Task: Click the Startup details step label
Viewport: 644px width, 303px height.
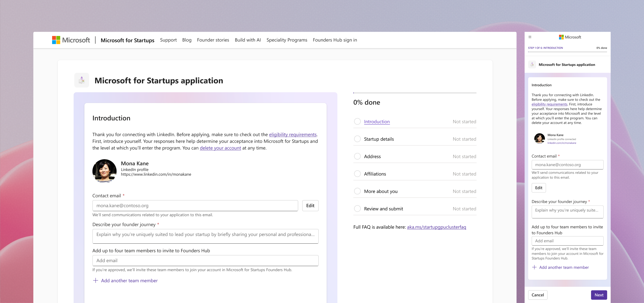Action: click(379, 139)
